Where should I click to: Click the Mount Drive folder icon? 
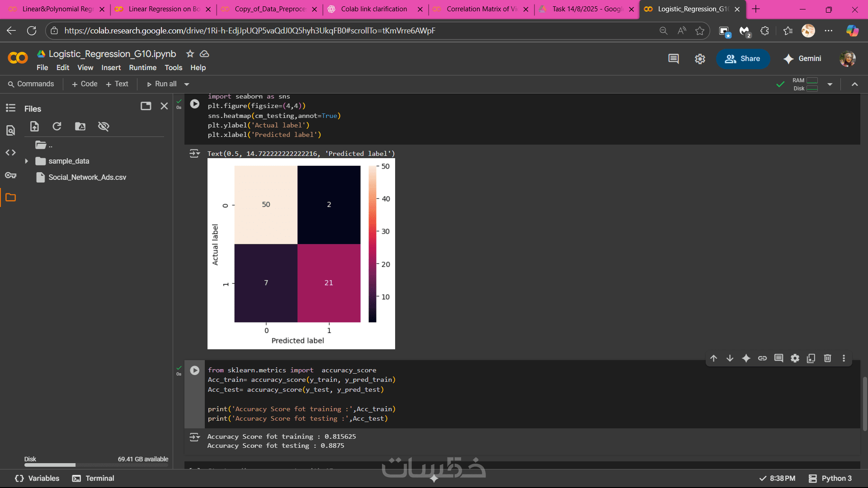tap(80, 127)
